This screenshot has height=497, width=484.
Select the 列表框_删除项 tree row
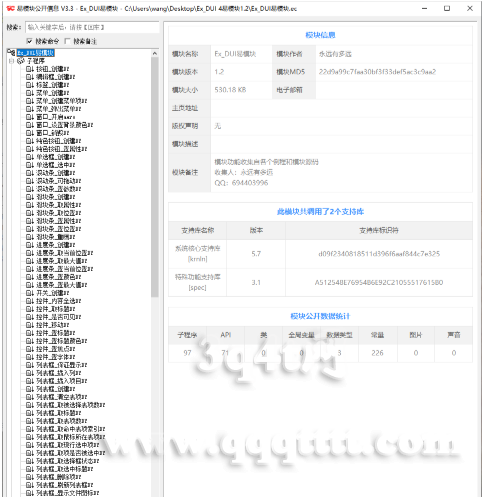pyautogui.click(x=58, y=477)
